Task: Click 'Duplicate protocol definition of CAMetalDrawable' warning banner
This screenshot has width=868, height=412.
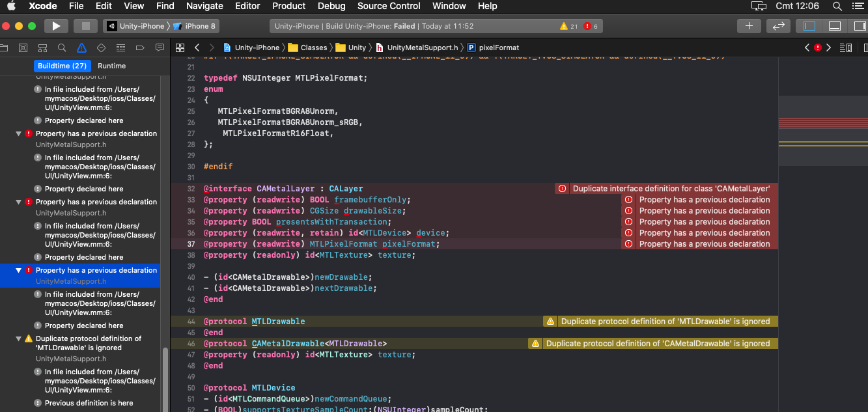Action: (x=653, y=344)
